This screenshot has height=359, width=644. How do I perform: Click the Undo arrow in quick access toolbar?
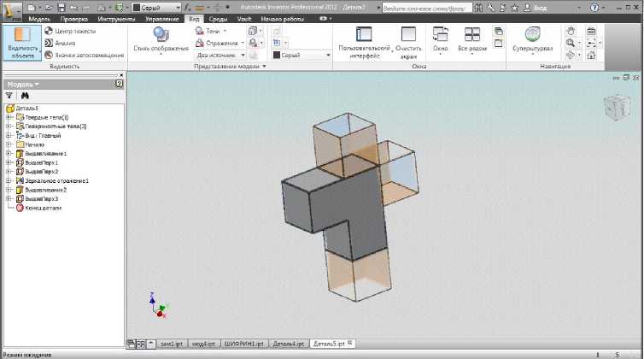(73, 8)
